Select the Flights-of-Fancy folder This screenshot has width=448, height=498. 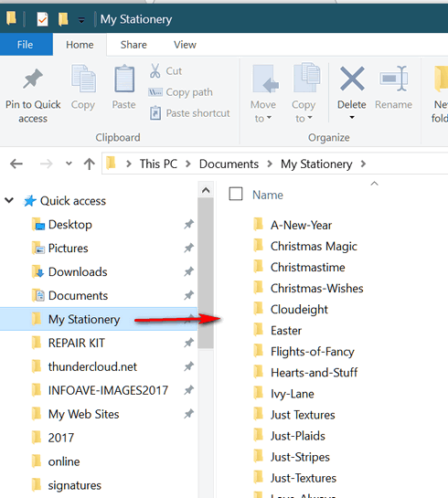pyautogui.click(x=313, y=352)
